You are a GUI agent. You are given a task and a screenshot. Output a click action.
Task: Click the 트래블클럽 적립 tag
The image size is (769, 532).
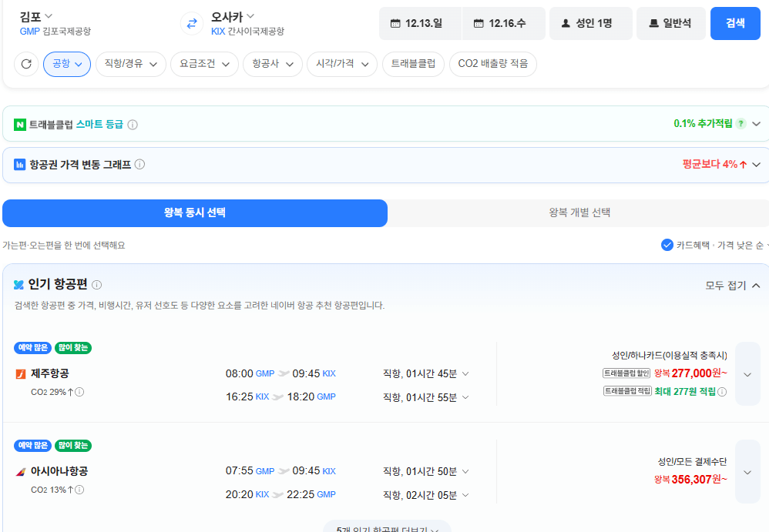627,391
